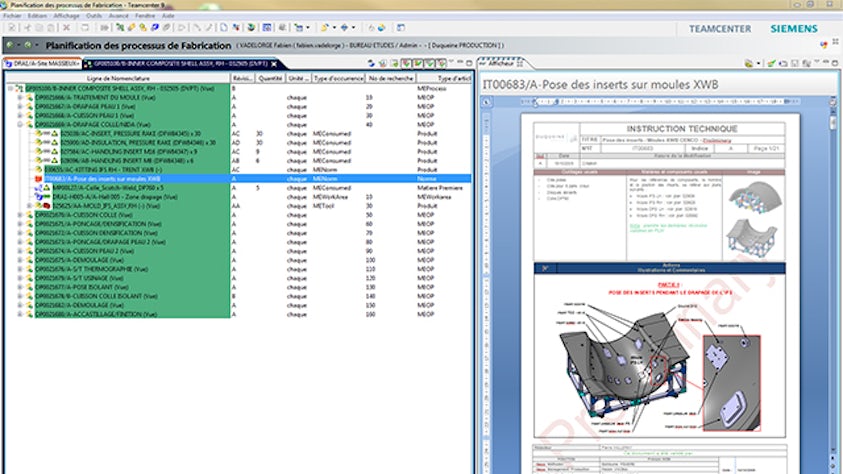
Task: Open the Aide menu
Action: coord(168,16)
